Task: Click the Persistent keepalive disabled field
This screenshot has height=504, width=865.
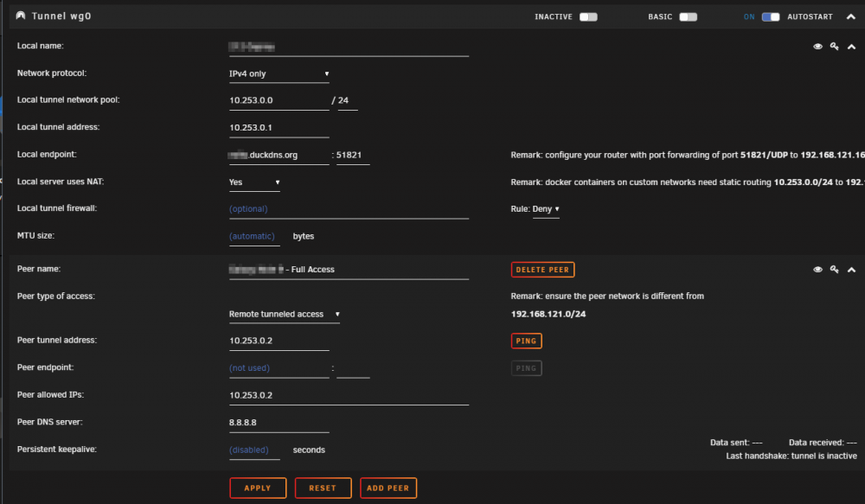Action: [254, 450]
